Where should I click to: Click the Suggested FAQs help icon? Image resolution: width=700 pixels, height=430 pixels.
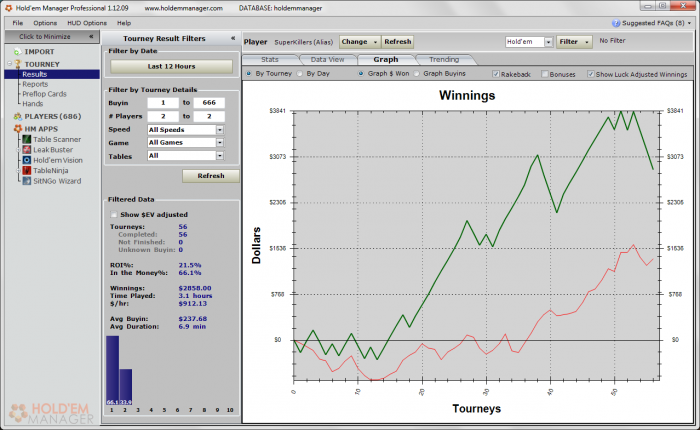616,23
